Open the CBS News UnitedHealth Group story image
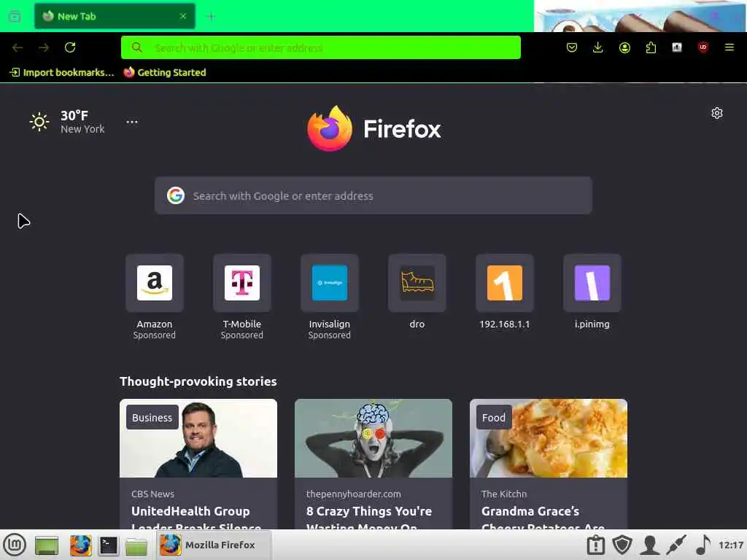 pos(198,438)
